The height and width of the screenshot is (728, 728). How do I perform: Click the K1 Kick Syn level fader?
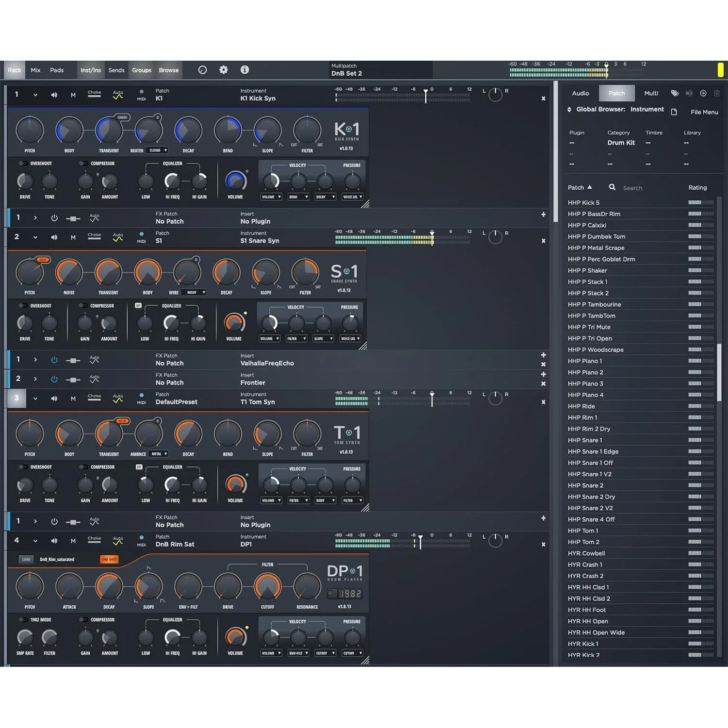(x=426, y=96)
